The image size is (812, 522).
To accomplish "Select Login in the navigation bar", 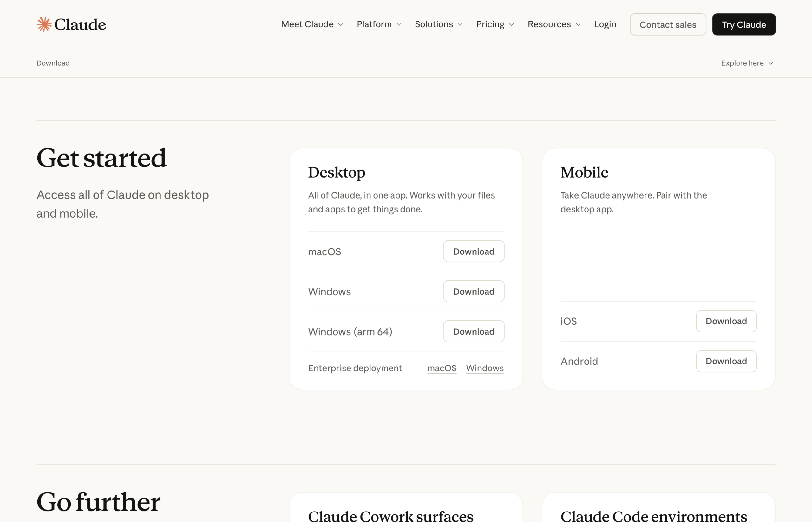I will (605, 24).
